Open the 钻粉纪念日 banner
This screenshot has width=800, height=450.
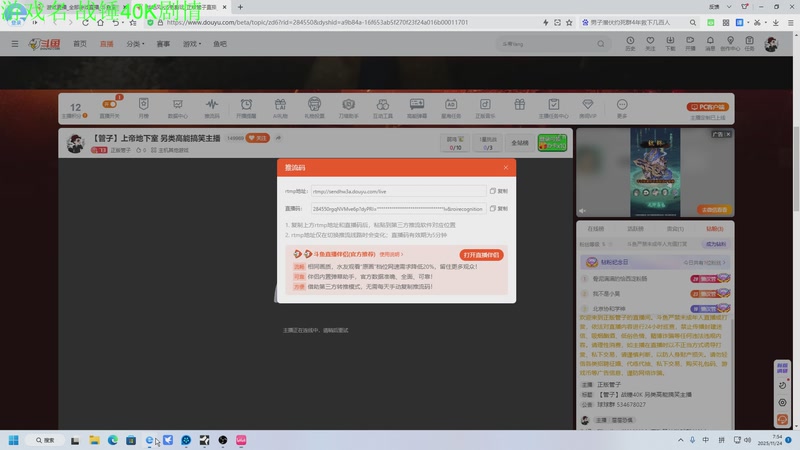point(655,262)
